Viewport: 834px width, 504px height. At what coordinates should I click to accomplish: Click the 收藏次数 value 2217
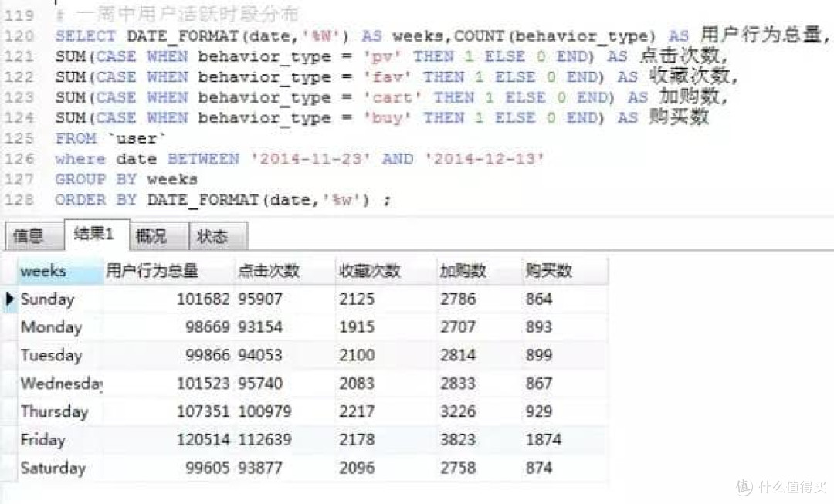[x=357, y=411]
